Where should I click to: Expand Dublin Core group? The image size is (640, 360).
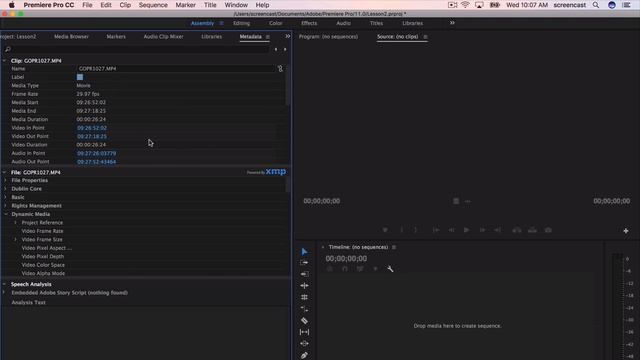(5, 189)
